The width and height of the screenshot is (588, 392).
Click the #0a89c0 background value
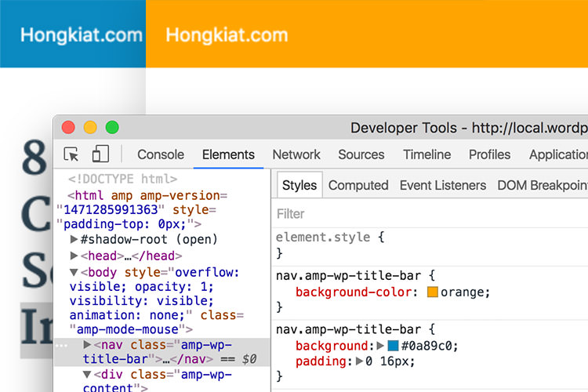(426, 346)
